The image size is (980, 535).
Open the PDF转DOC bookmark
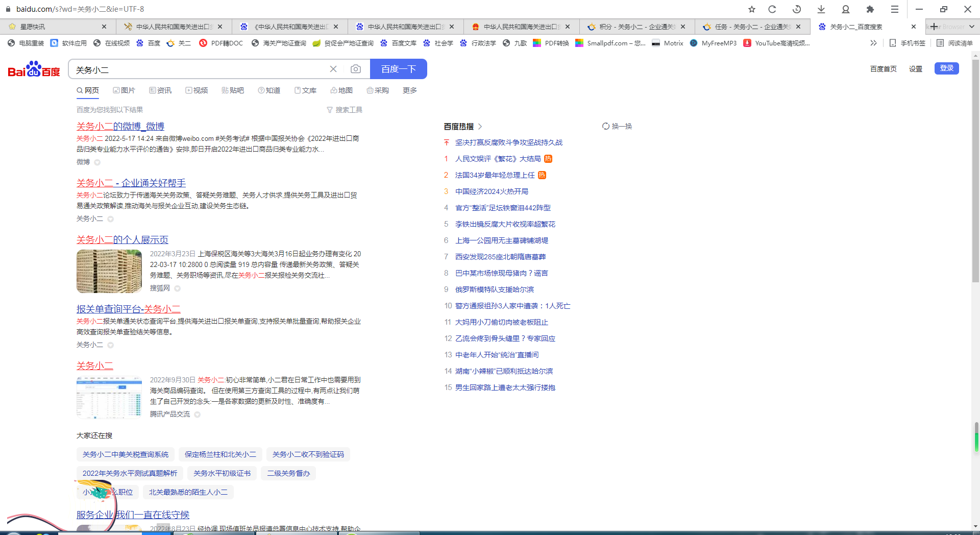click(221, 43)
